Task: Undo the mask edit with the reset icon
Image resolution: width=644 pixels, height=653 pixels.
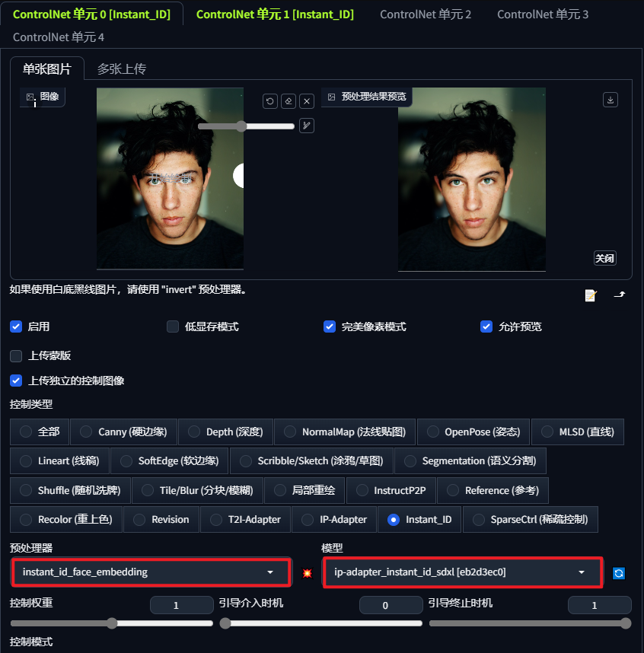Action: (x=269, y=101)
